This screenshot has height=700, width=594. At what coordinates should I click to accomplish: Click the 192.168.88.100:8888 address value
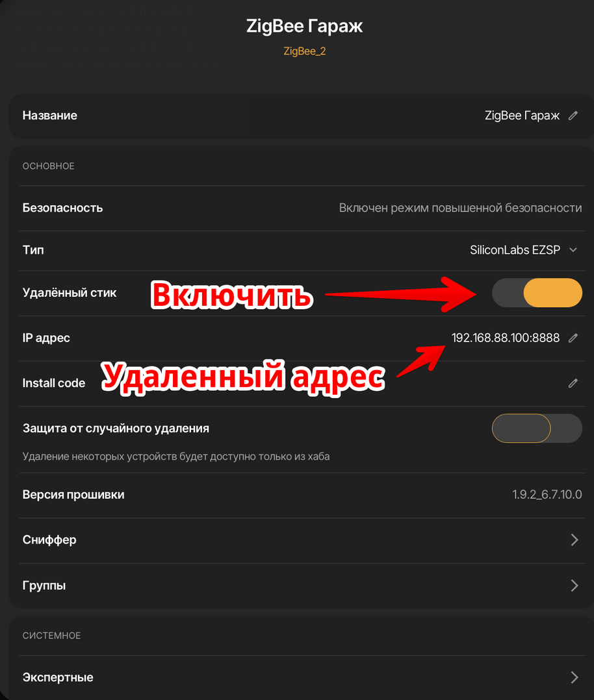tap(506, 338)
